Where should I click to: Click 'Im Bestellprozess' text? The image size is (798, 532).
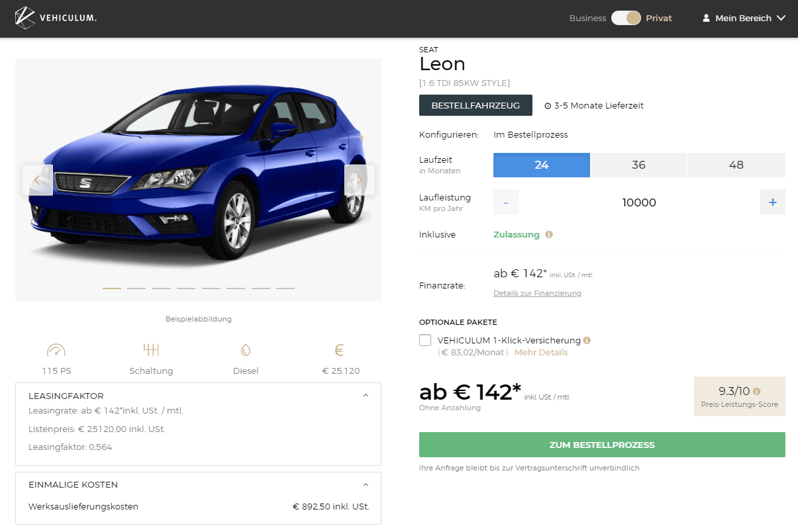point(530,135)
